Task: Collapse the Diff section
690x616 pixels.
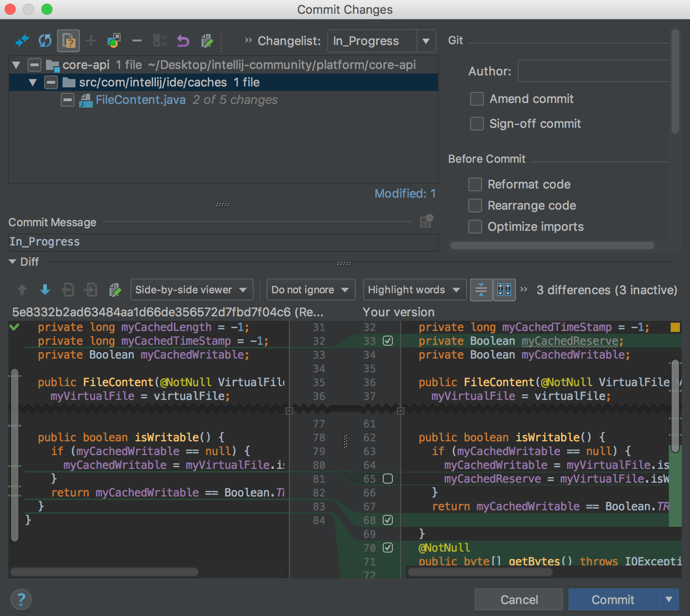Action: click(11, 262)
